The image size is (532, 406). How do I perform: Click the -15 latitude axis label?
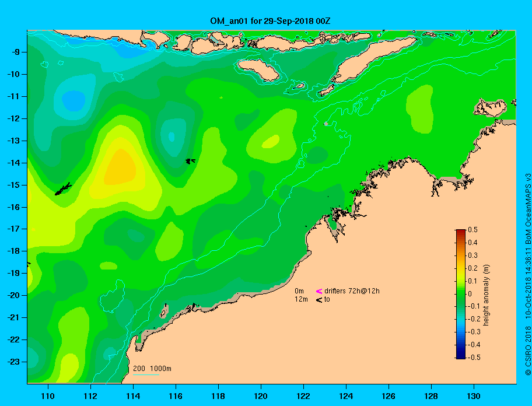point(14,185)
